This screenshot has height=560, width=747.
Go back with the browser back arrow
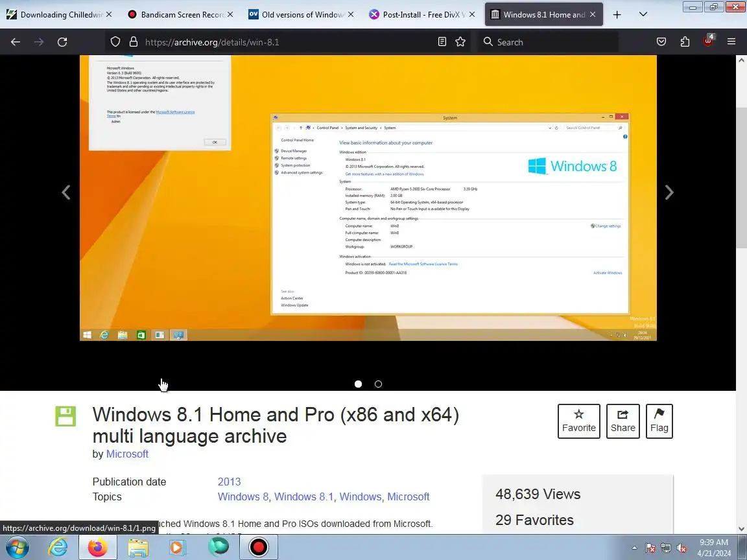16,42
